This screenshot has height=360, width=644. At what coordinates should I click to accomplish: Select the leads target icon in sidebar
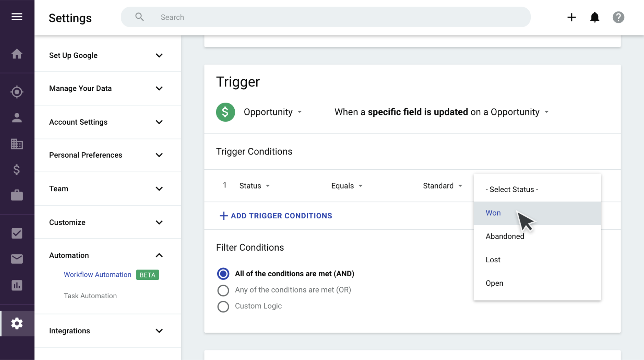click(17, 92)
